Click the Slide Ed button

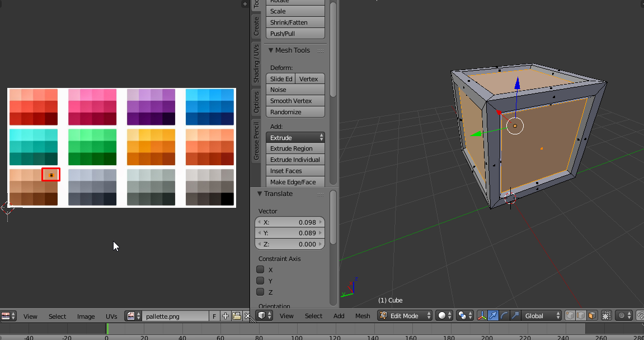click(281, 78)
